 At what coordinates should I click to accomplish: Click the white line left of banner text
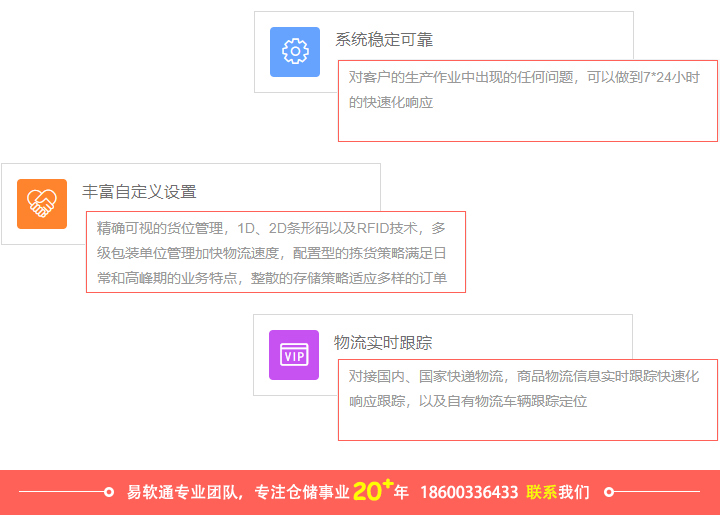pos(60,492)
